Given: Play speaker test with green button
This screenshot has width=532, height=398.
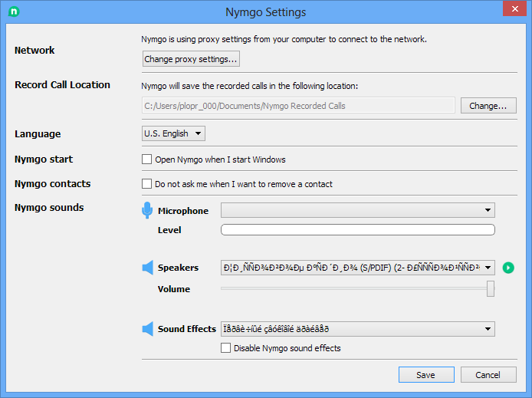Looking at the screenshot, I should [509, 268].
